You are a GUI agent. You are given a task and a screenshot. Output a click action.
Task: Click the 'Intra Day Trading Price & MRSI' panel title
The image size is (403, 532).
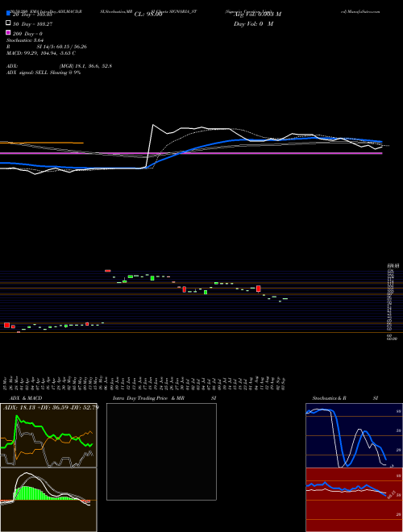(x=164, y=398)
